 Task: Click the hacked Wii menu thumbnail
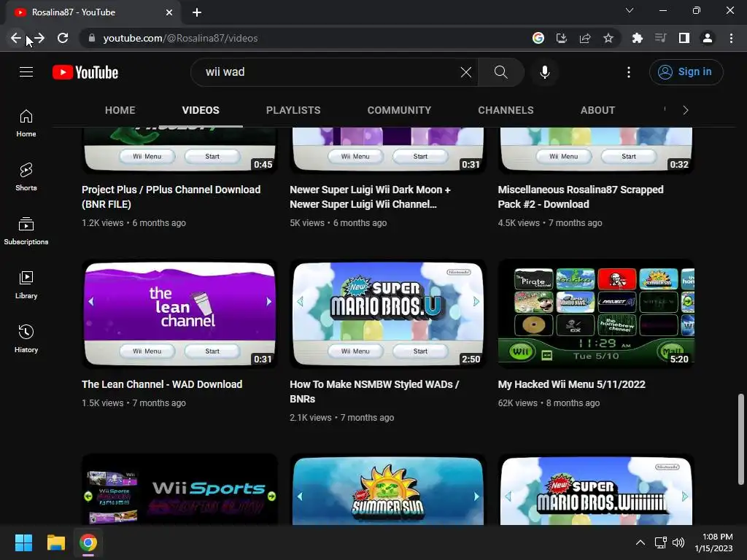click(596, 314)
